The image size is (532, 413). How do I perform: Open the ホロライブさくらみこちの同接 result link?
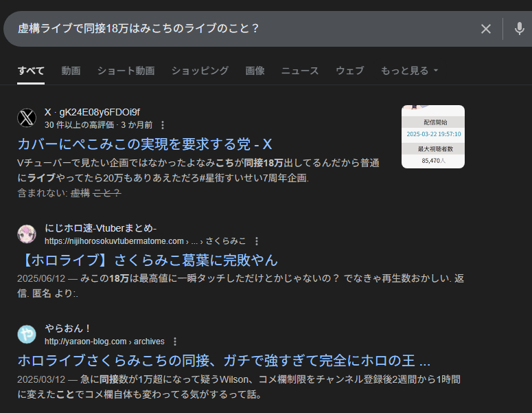click(224, 360)
